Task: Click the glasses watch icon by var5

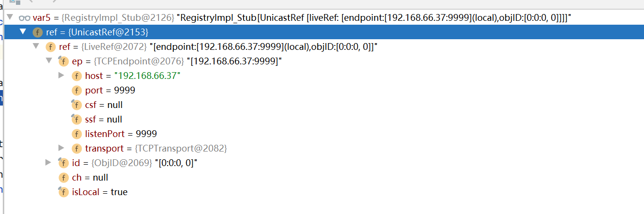Action: click(24, 18)
